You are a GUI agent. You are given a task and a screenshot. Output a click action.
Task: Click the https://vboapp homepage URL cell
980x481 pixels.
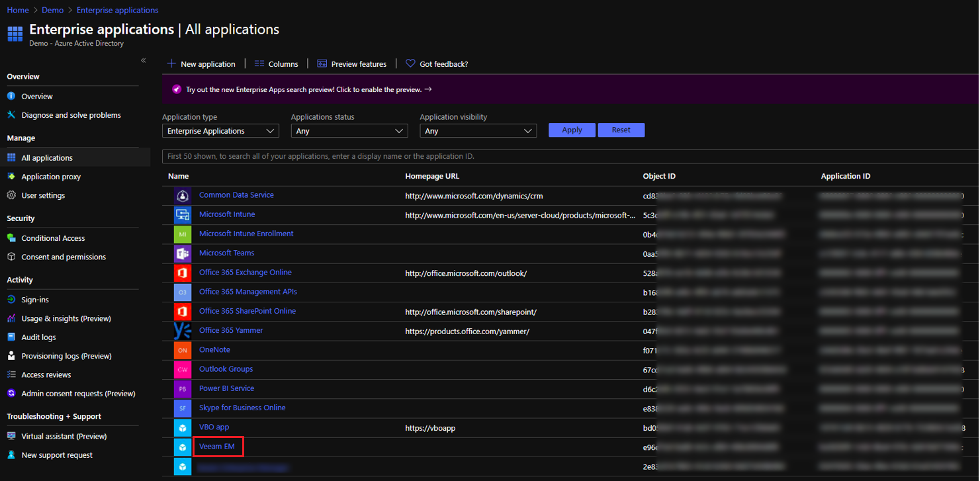click(430, 428)
